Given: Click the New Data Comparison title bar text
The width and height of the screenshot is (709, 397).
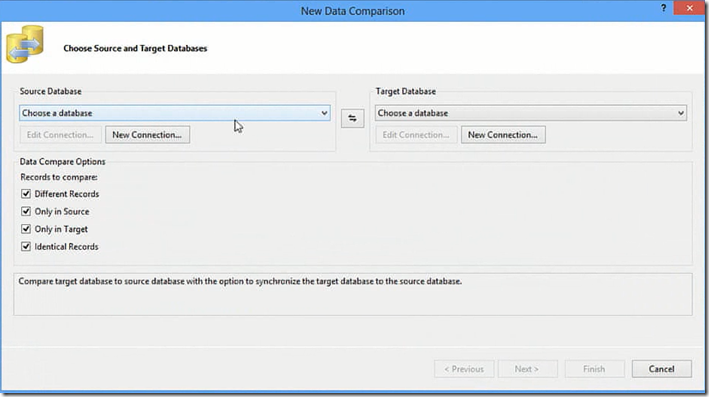Looking at the screenshot, I should point(353,11).
